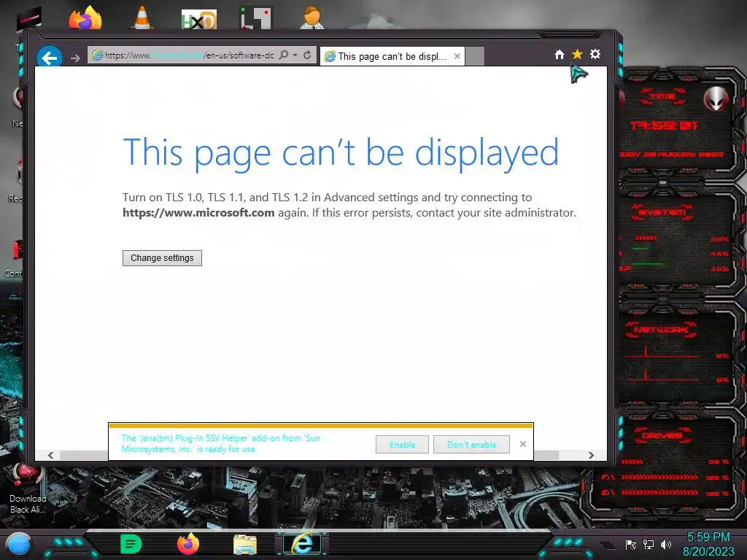The height and width of the screenshot is (560, 747).
Task: Click the volume speaker tray icon
Action: [x=666, y=544]
